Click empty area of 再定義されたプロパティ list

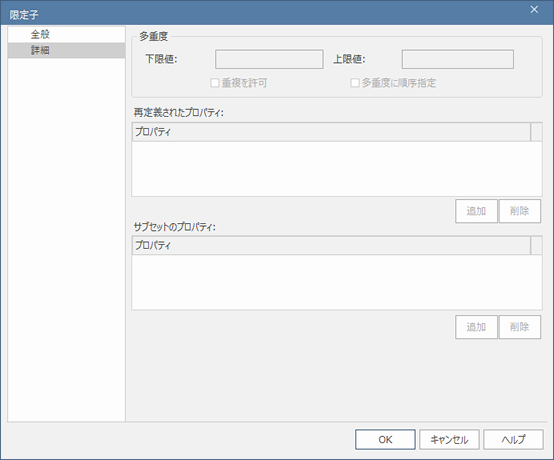coord(337,169)
